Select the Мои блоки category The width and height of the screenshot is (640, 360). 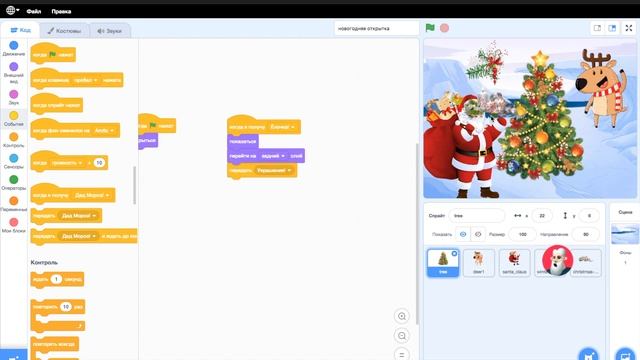[13, 225]
